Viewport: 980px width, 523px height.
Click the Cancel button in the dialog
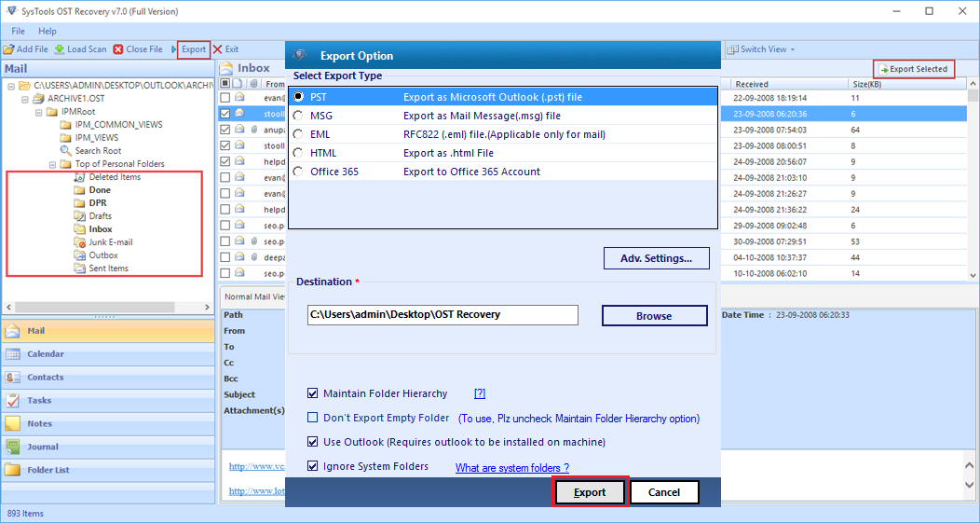click(x=664, y=492)
